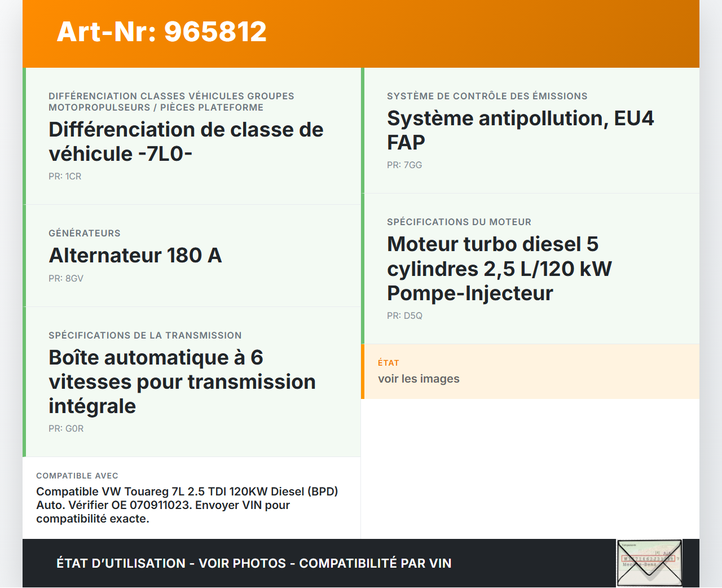Select the 'PR: 8GV' code
The height and width of the screenshot is (588, 722).
click(x=66, y=278)
